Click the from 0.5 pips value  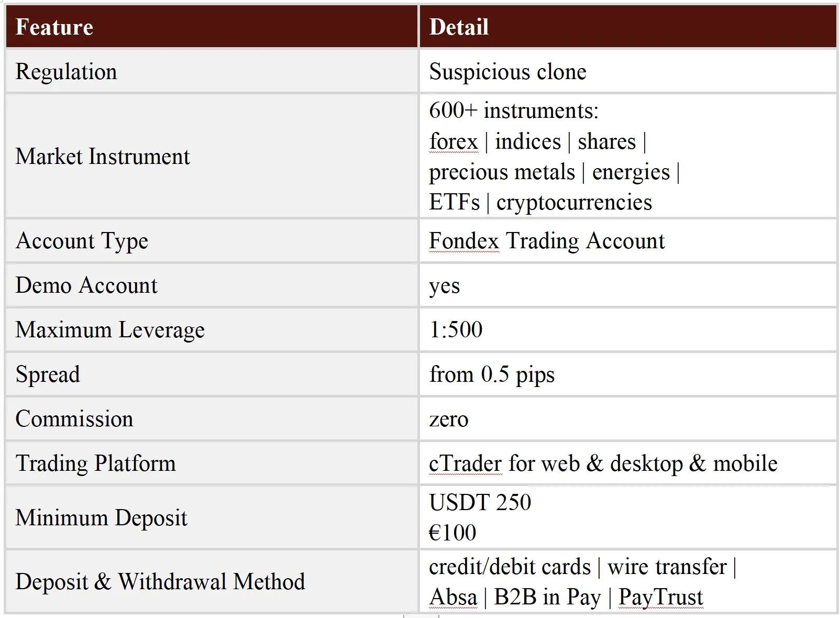[492, 374]
